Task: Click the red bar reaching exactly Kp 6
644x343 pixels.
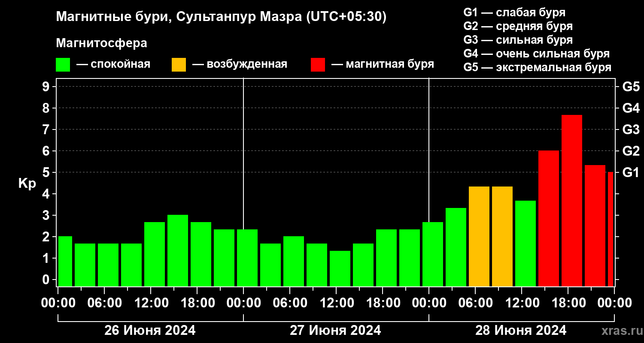Action: [x=549, y=219]
